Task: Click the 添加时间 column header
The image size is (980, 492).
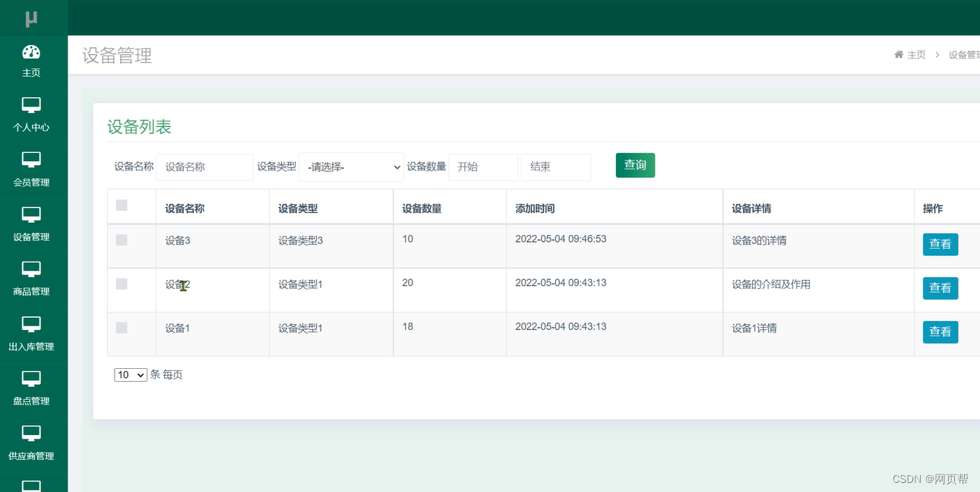Action: (x=535, y=208)
